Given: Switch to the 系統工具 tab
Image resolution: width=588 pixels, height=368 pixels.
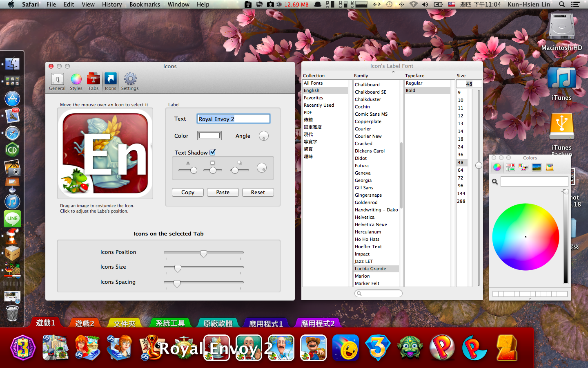Looking at the screenshot, I should pos(170,323).
